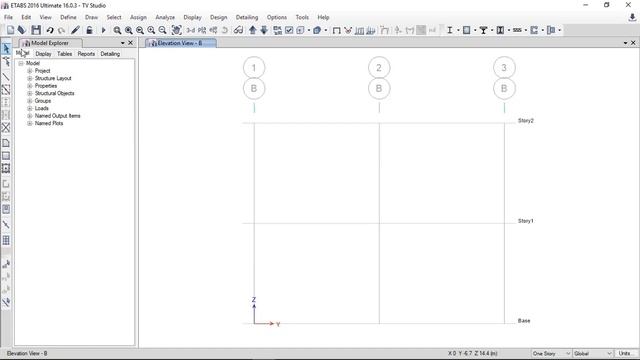Click the Story2 level label

526,121
